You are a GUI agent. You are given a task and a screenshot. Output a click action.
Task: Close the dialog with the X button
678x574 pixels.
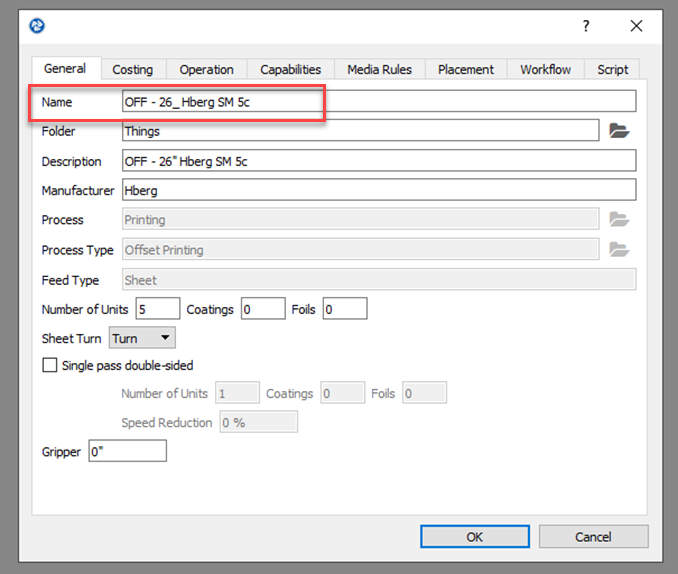coord(636,26)
